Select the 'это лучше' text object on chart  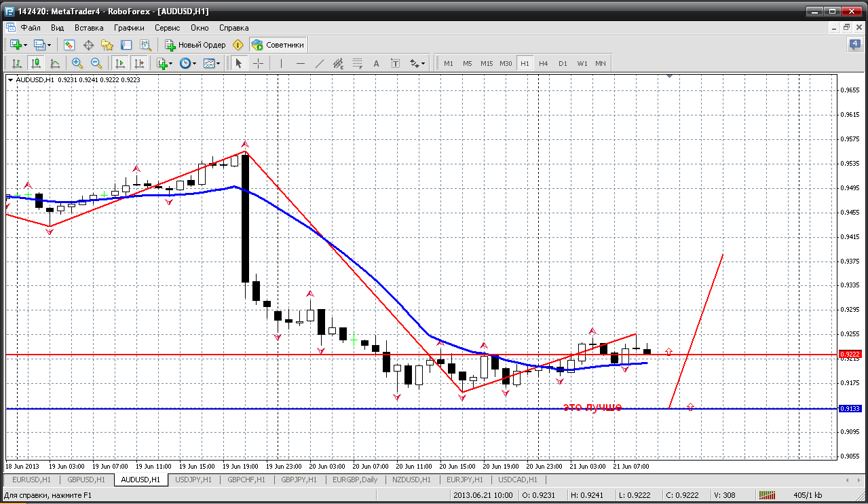[592, 408]
